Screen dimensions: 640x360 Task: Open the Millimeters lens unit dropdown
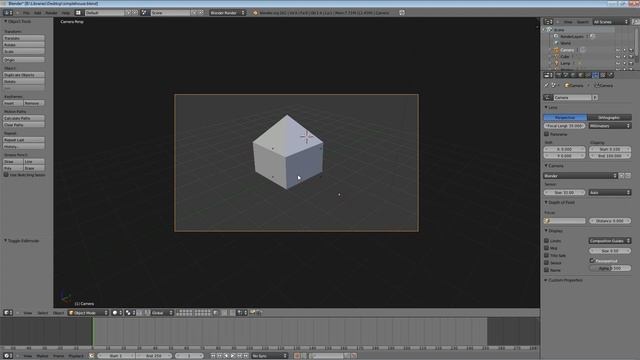(x=610, y=126)
